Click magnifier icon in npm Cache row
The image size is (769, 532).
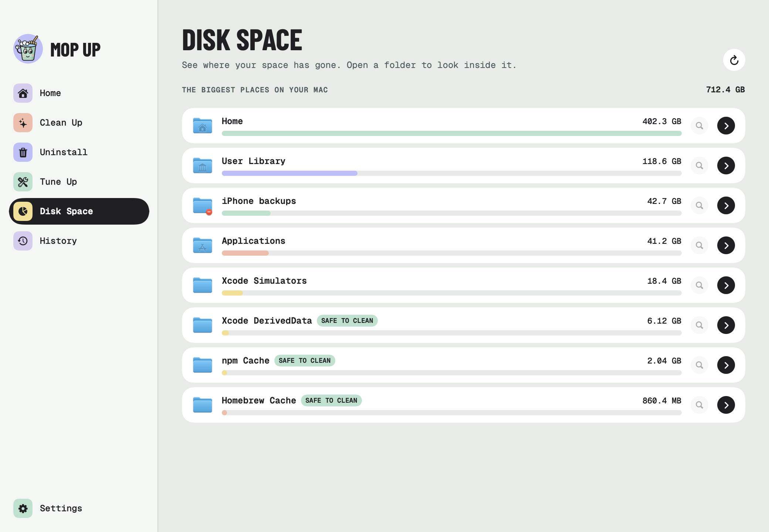tap(699, 365)
